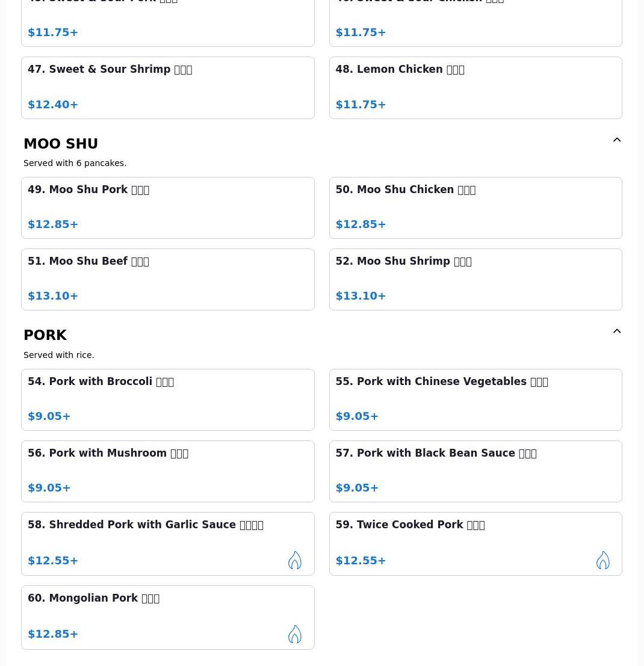
Task: Select 50. Moo Shu Chicken
Action: coord(475,208)
